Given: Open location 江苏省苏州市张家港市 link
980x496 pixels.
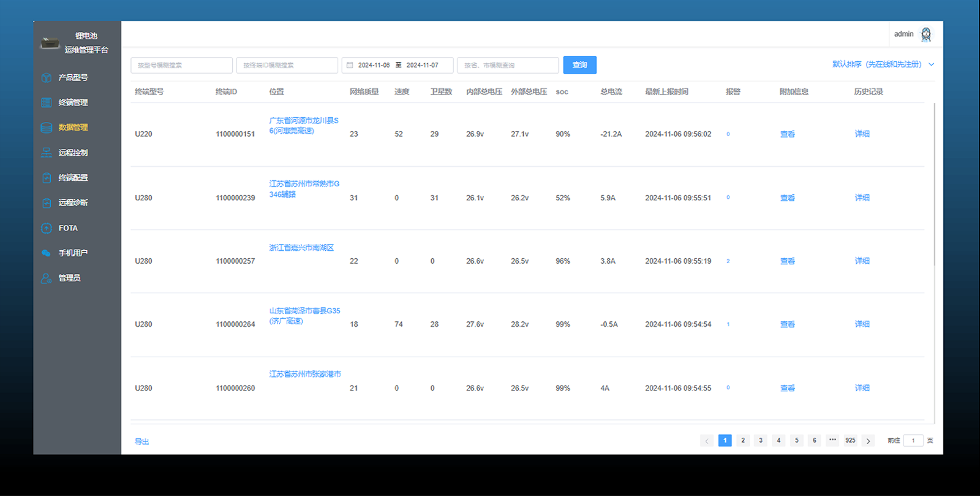Looking at the screenshot, I should coord(305,374).
